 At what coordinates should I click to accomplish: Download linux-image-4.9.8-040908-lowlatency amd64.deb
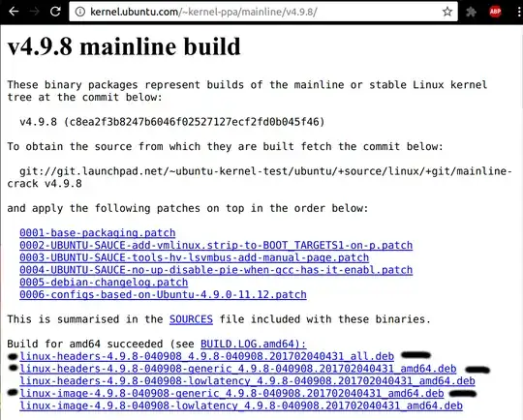(x=241, y=405)
